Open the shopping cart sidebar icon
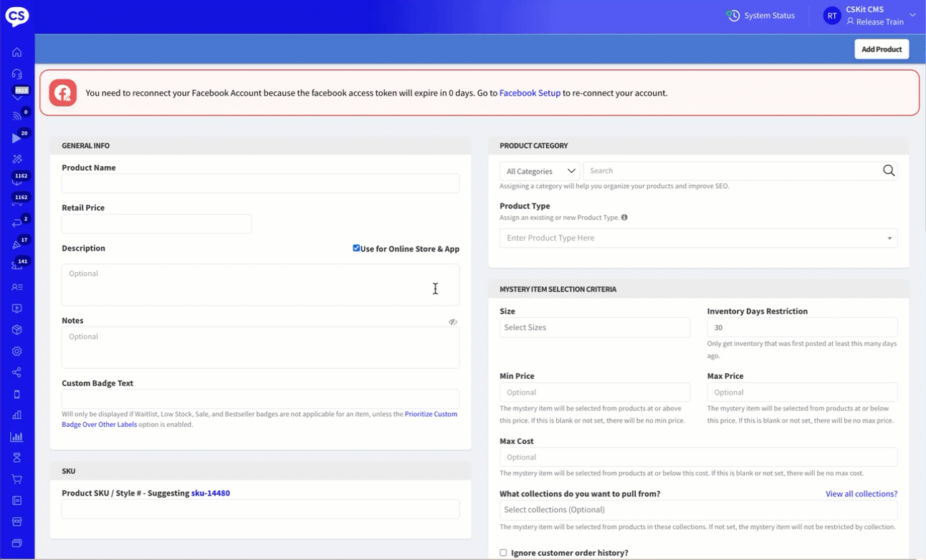 pos(16,479)
